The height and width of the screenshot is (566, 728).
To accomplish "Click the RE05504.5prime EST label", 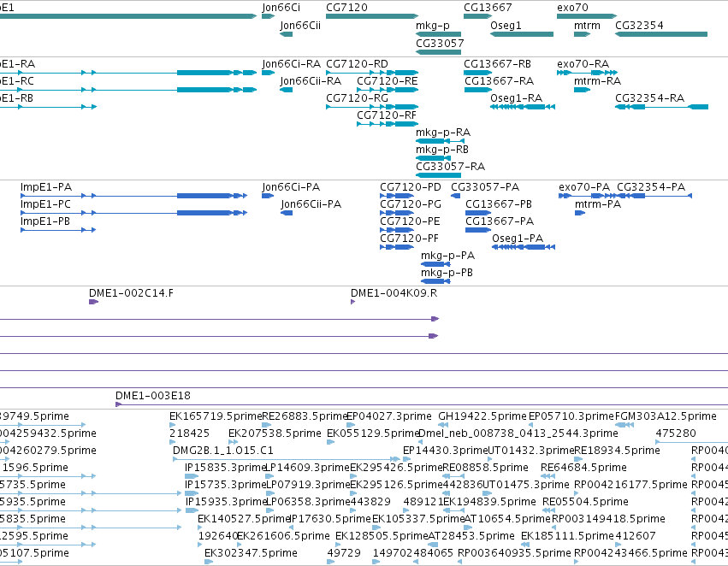I will click(x=585, y=502).
